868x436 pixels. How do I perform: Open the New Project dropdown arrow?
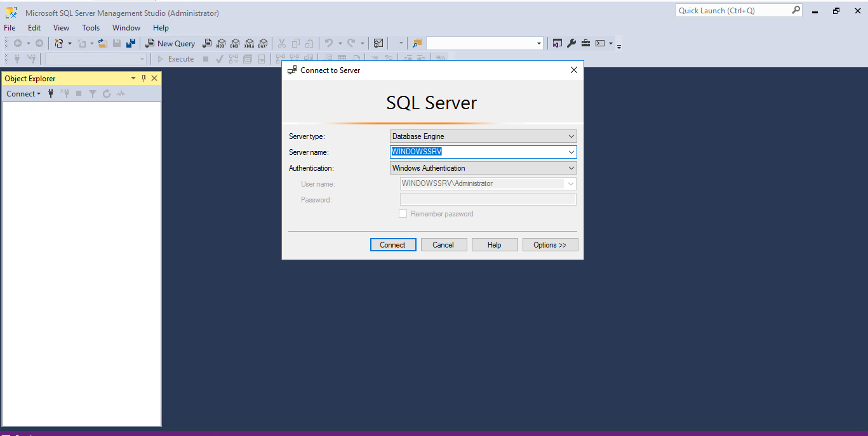pyautogui.click(x=70, y=43)
